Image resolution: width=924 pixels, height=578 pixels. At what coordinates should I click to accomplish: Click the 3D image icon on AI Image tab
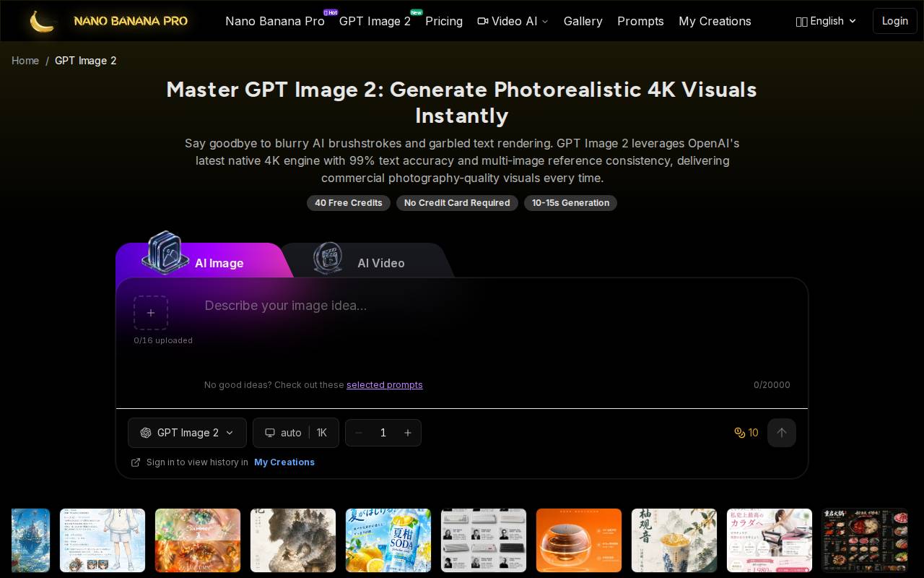point(165,252)
